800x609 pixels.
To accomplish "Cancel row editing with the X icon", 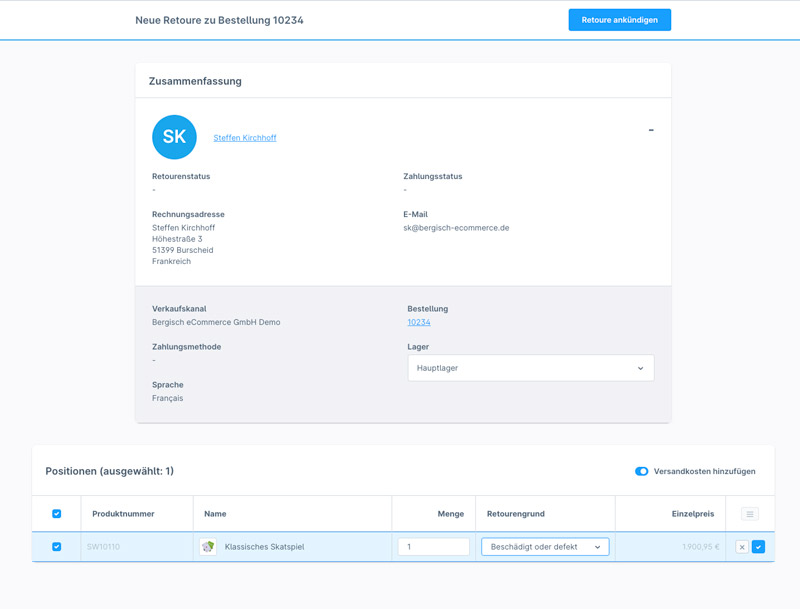I will click(742, 547).
